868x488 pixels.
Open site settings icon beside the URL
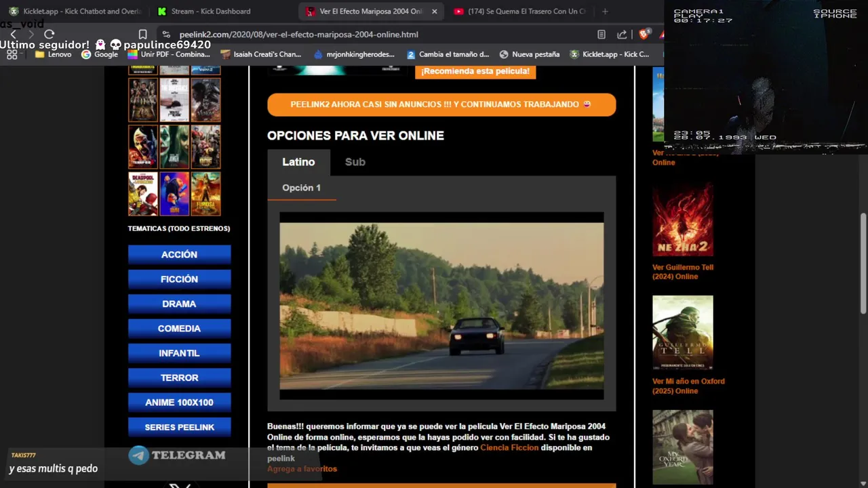165,34
